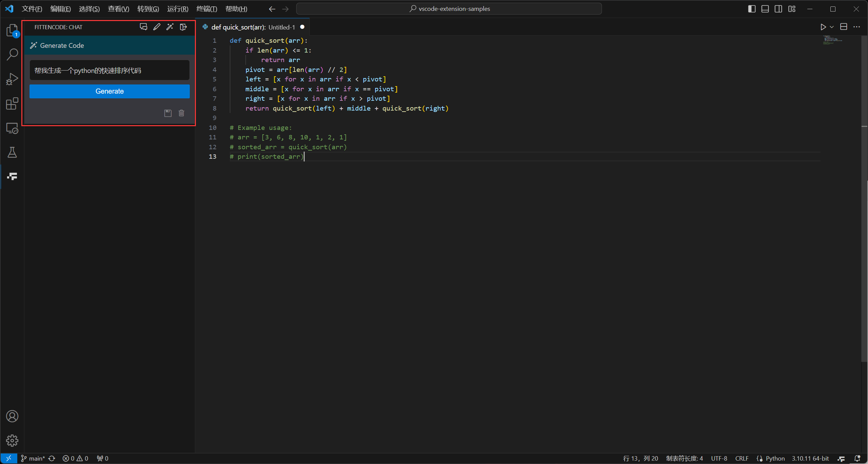
Task: Click line number 9 in gutter
Action: tap(214, 118)
